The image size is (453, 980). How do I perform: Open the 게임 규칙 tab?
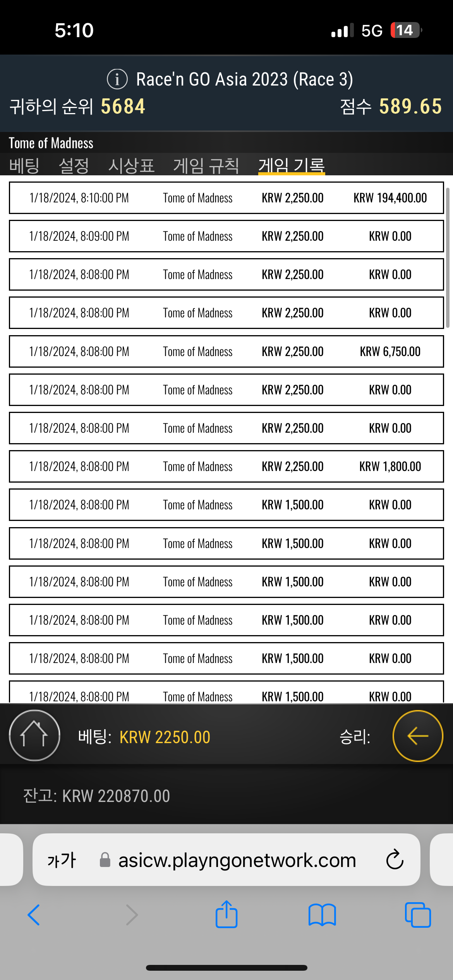click(x=206, y=166)
